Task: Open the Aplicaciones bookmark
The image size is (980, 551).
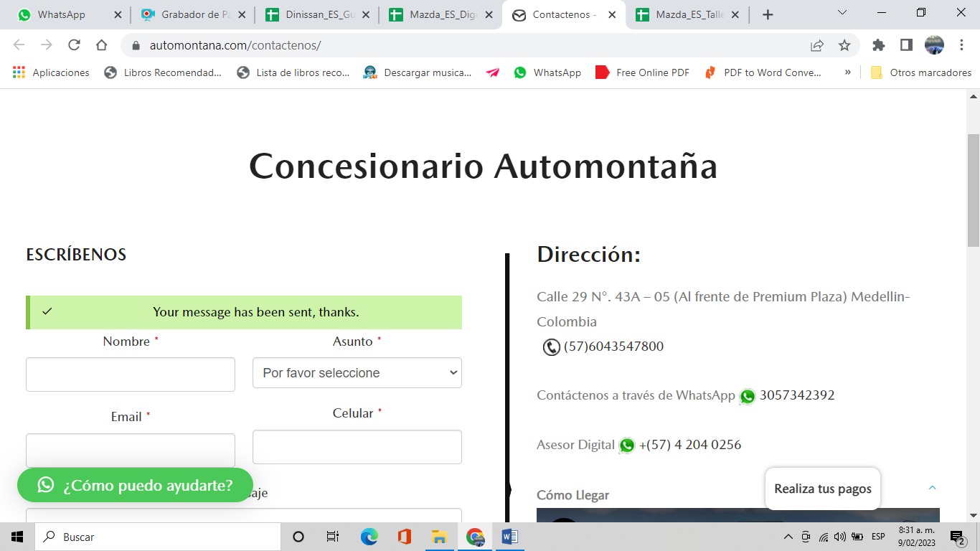Action: coord(51,72)
